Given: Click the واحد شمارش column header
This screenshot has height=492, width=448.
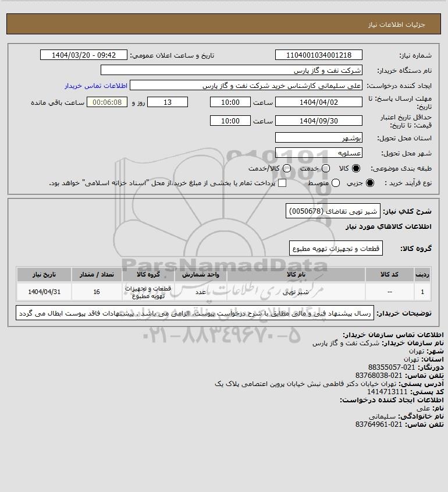Looking at the screenshot, I should 201,275.
